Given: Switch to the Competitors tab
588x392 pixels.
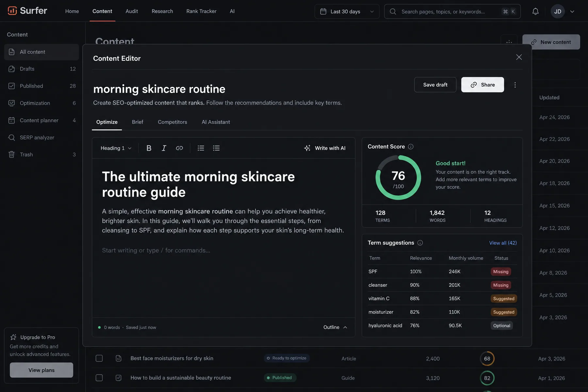Looking at the screenshot, I should coord(172,122).
